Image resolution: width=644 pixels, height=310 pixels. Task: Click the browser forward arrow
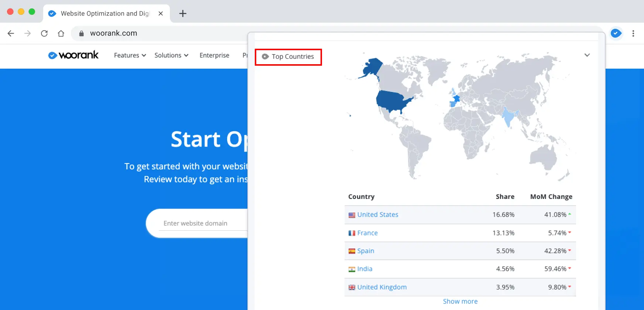28,33
